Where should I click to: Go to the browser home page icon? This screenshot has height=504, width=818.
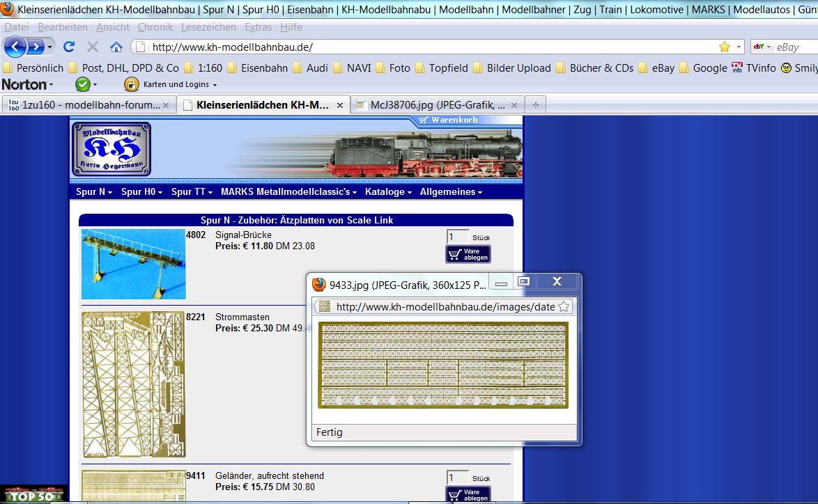(x=116, y=47)
